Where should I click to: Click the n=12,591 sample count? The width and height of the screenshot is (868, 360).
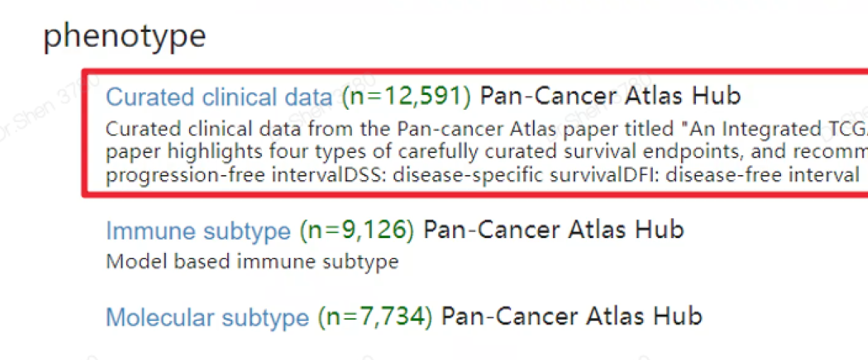point(406,96)
